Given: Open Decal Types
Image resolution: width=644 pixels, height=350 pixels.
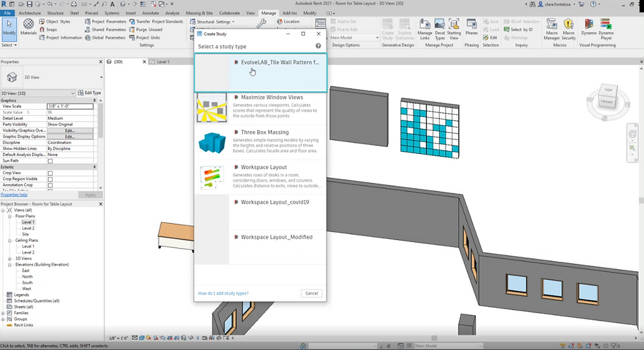Looking at the screenshot, I should point(440,29).
